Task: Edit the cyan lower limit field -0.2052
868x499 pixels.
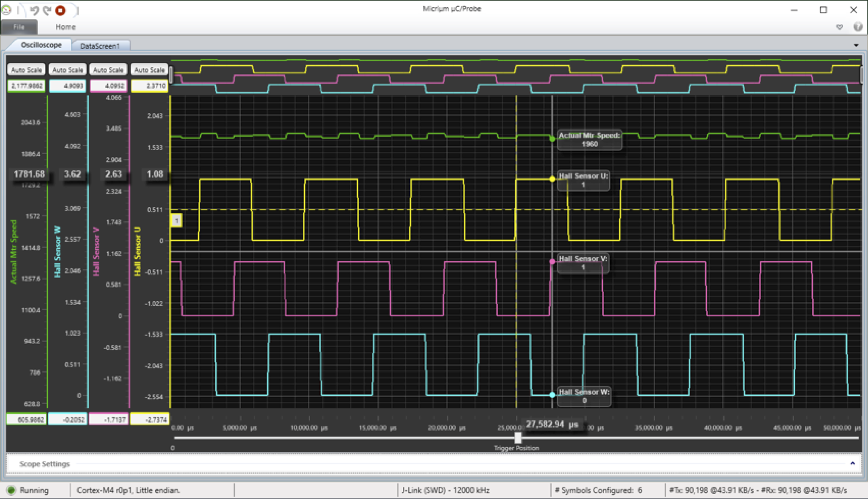Action: pos(68,419)
